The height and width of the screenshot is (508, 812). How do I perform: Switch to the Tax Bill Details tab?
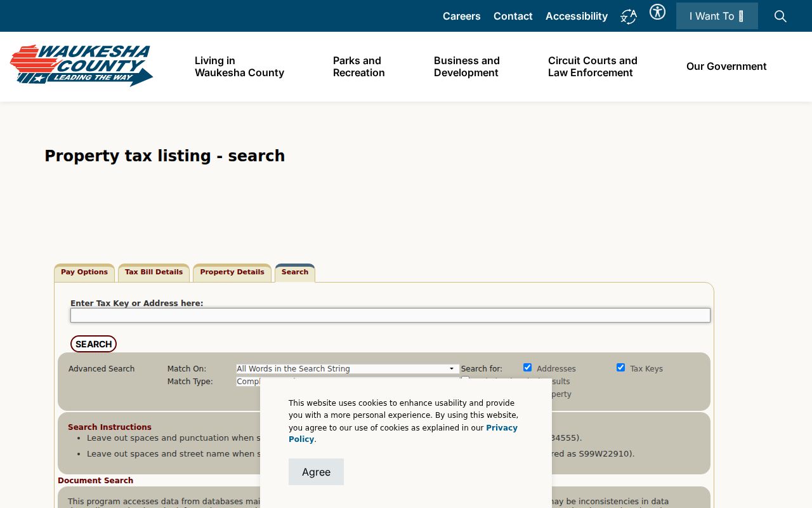(154, 272)
